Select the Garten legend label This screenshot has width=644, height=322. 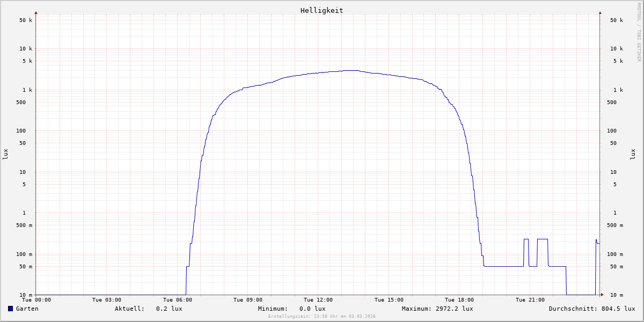click(x=27, y=309)
